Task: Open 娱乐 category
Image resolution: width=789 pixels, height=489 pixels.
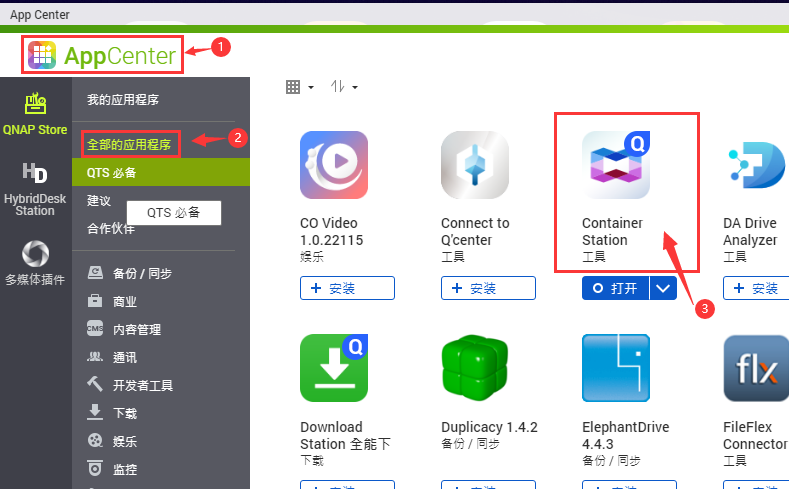Action: tap(112, 441)
